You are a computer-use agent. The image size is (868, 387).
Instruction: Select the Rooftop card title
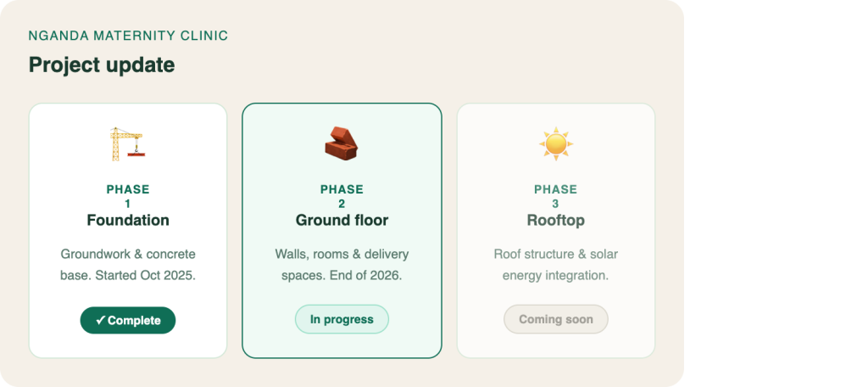tap(556, 221)
